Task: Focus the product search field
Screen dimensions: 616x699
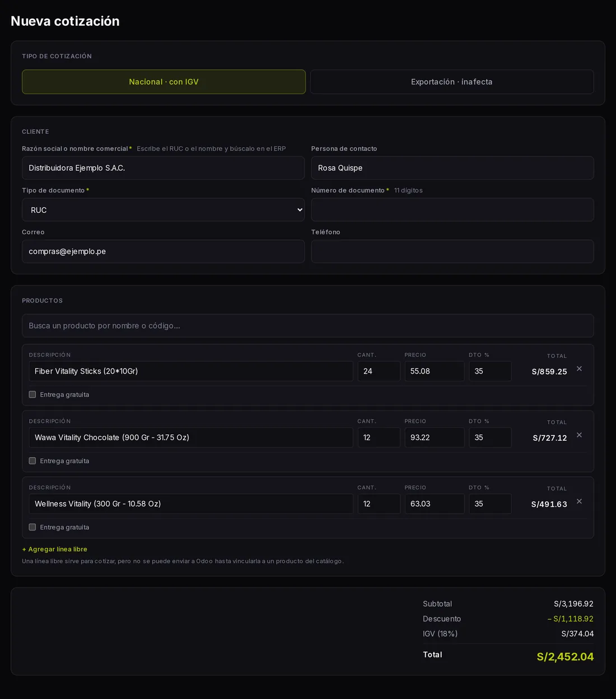Action: tap(308, 325)
